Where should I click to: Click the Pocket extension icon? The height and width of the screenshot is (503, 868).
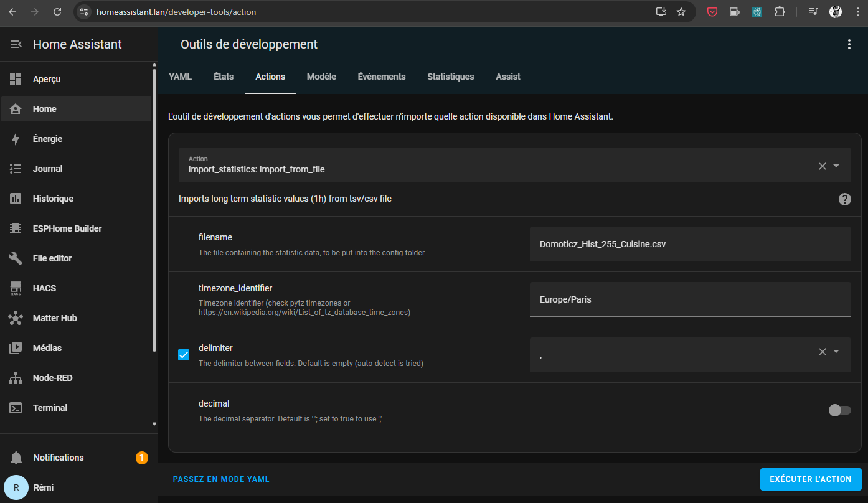pos(712,12)
